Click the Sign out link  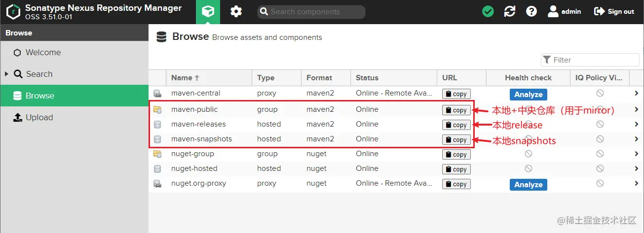(x=614, y=12)
